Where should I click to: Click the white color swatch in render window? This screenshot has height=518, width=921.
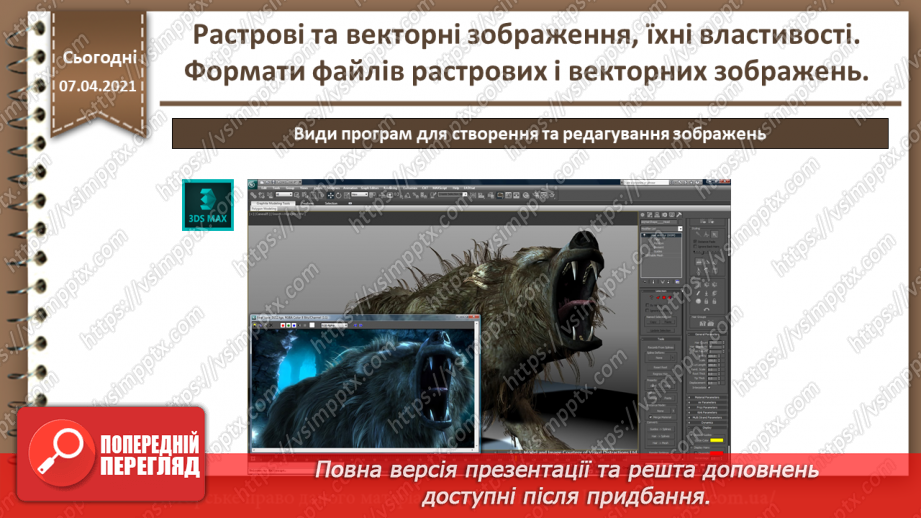point(312,325)
